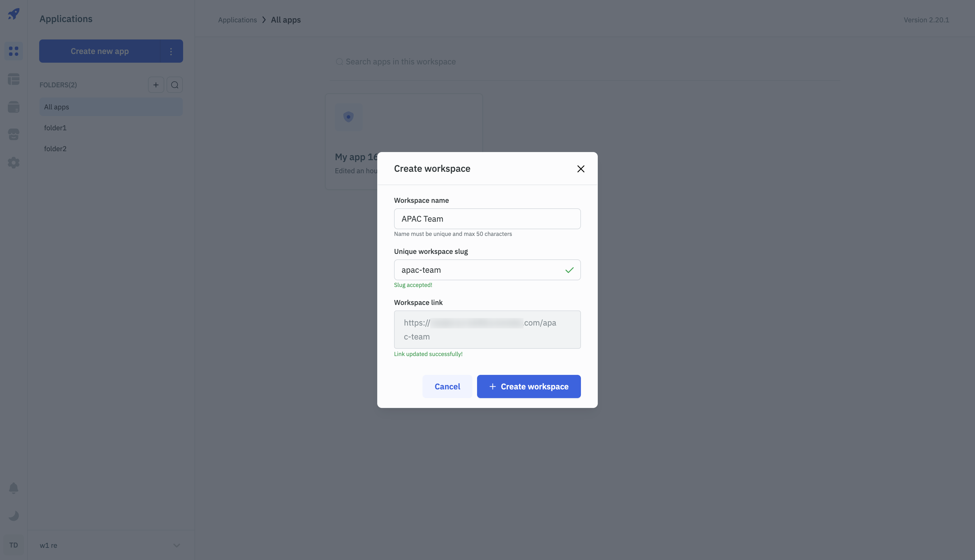The width and height of the screenshot is (975, 560).
Task: Click the TD user avatar
Action: [13, 545]
